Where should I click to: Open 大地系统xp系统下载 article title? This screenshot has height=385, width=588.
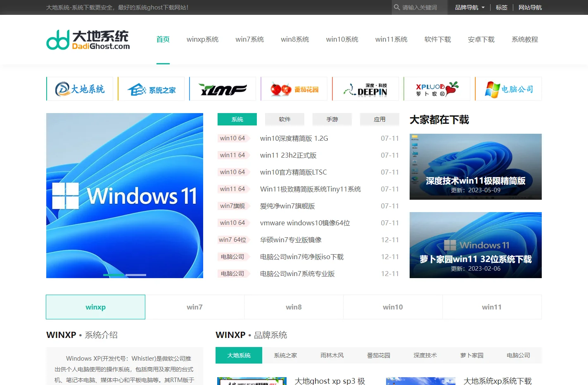pyautogui.click(x=498, y=380)
